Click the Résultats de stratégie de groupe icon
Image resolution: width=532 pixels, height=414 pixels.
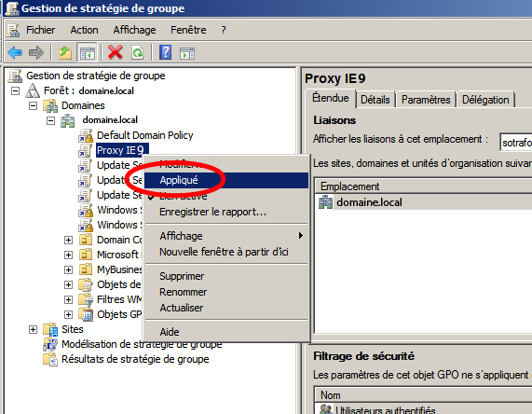[50, 359]
